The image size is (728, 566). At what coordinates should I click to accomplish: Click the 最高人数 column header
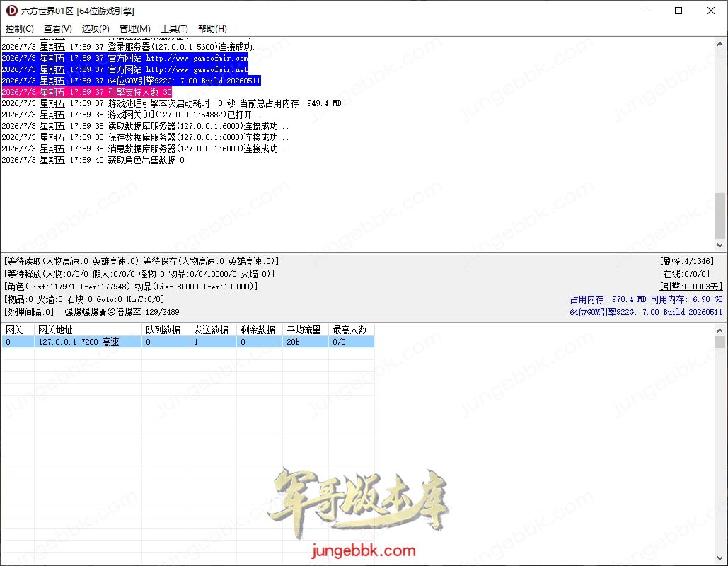point(352,330)
